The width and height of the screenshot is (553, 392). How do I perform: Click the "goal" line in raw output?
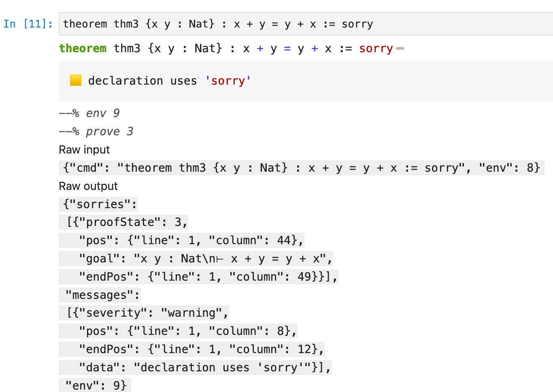tap(196, 258)
